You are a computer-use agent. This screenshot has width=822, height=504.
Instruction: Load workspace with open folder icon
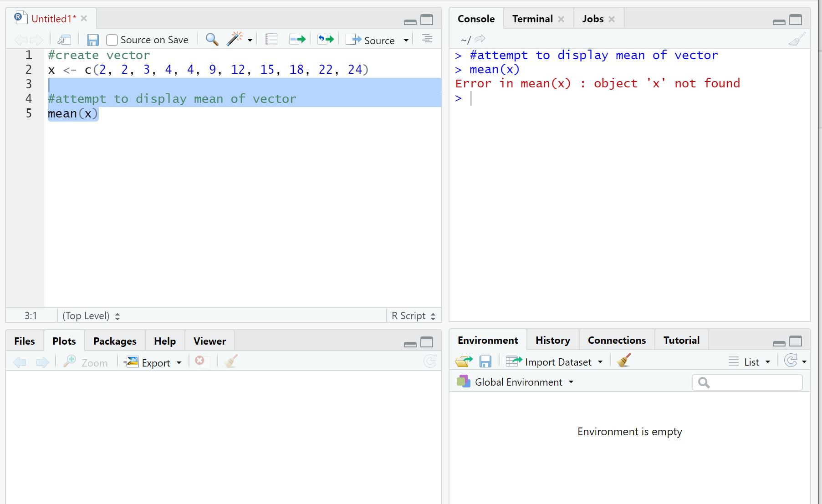[x=464, y=362]
